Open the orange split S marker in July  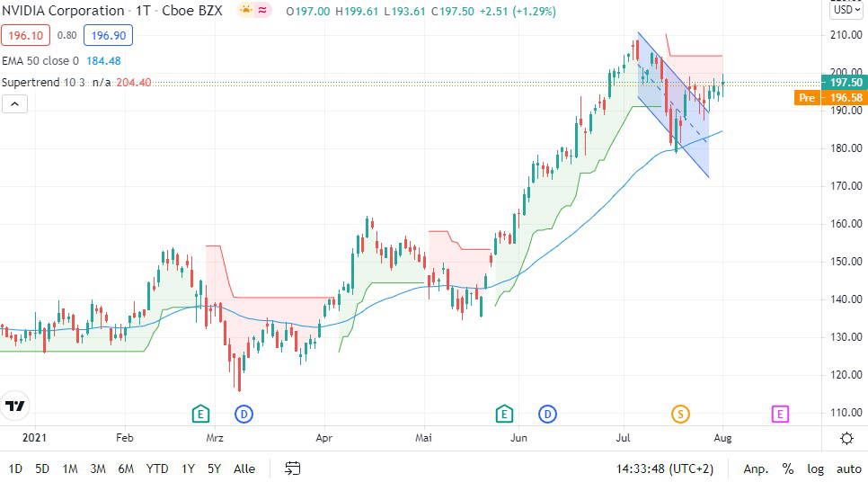680,414
